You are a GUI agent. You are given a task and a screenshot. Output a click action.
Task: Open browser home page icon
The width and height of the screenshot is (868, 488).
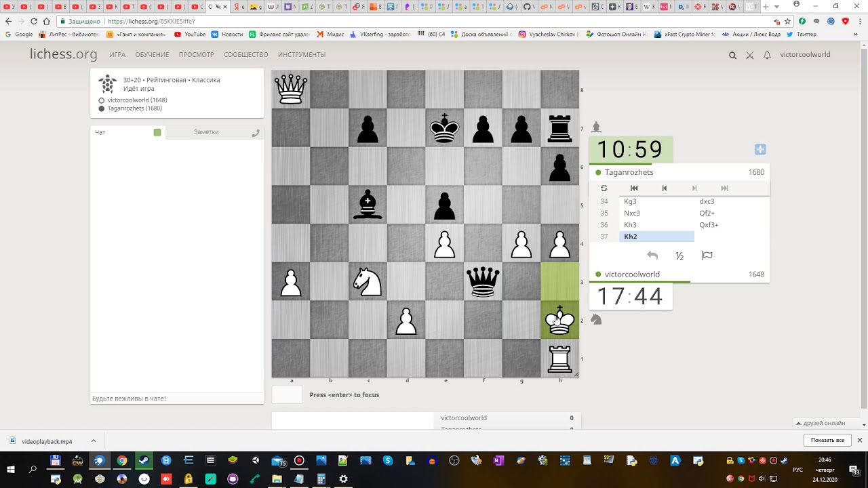(x=47, y=22)
